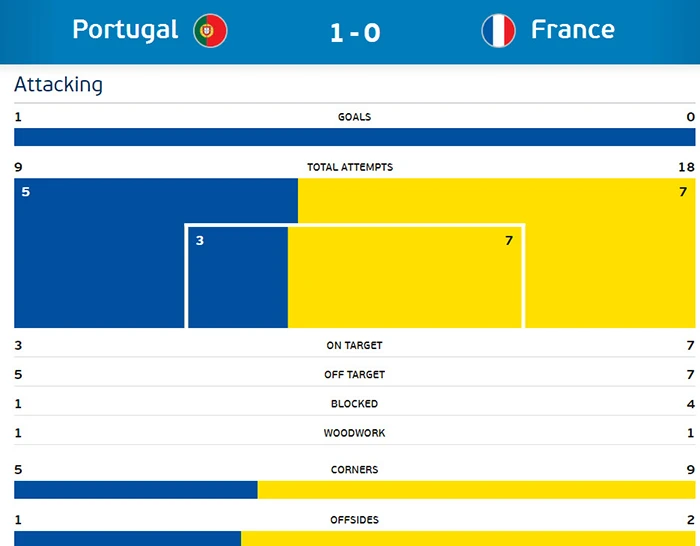
Task: Click the 1 - 0 match score
Action: [x=355, y=32]
